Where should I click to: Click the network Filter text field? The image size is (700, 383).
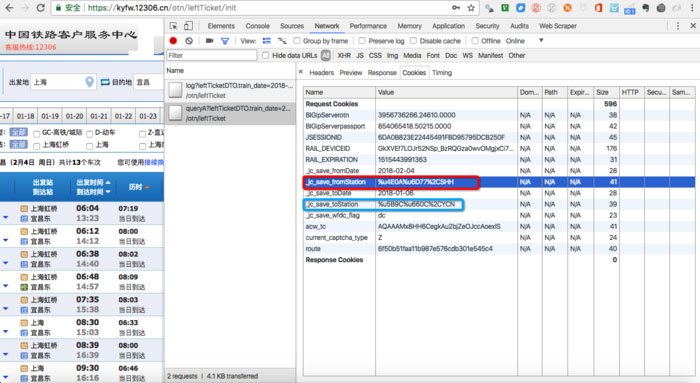pos(212,55)
